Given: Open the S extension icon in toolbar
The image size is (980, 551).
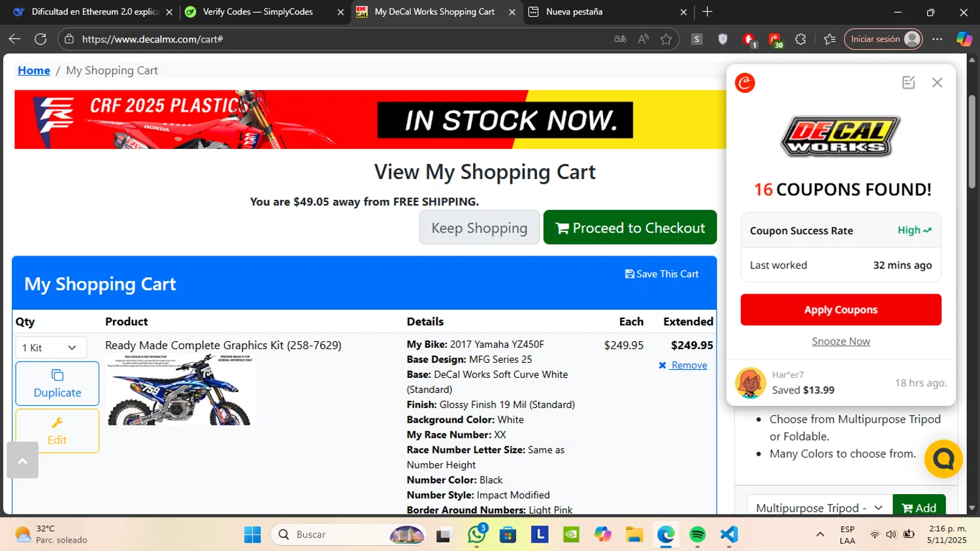Looking at the screenshot, I should [x=697, y=39].
